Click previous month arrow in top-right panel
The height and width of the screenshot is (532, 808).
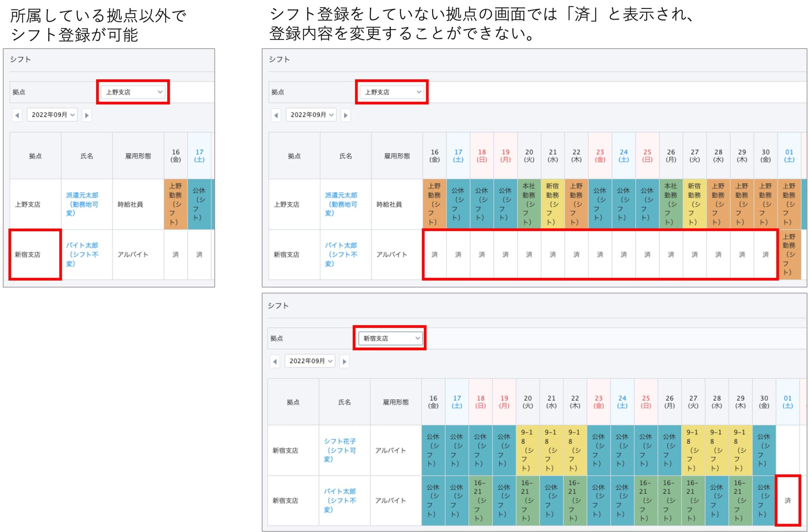tap(276, 115)
